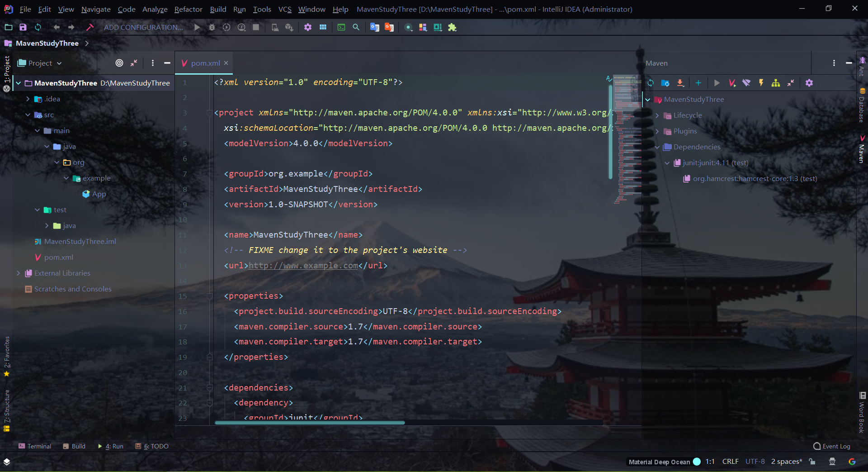Screen dimensions: 868x472
Task: Reimport all Maven projects
Action: tap(651, 83)
